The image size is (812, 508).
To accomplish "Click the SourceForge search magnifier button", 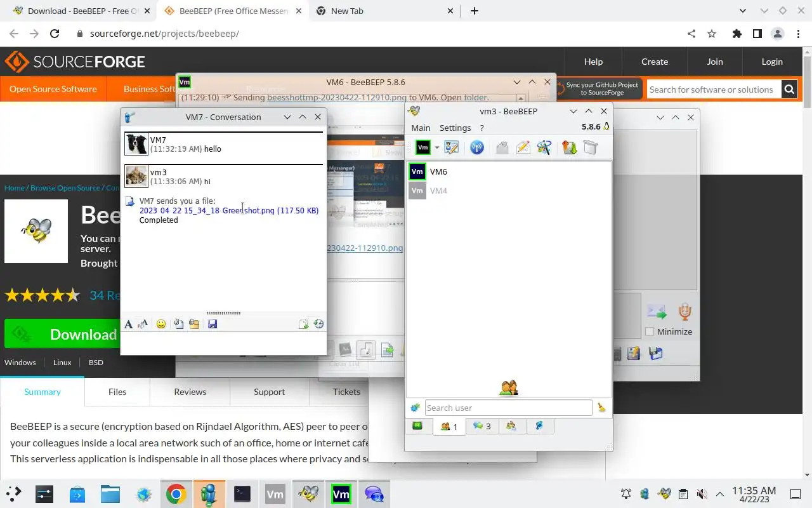I will pyautogui.click(x=789, y=90).
